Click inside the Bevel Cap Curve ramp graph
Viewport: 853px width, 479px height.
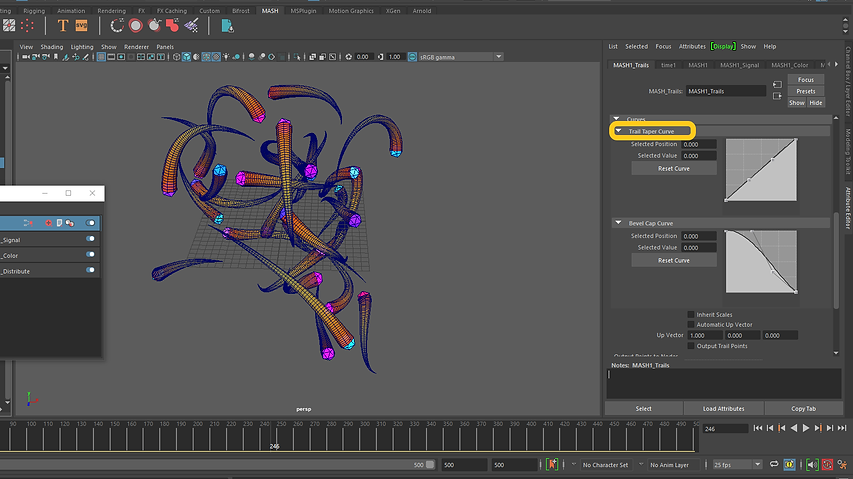761,262
